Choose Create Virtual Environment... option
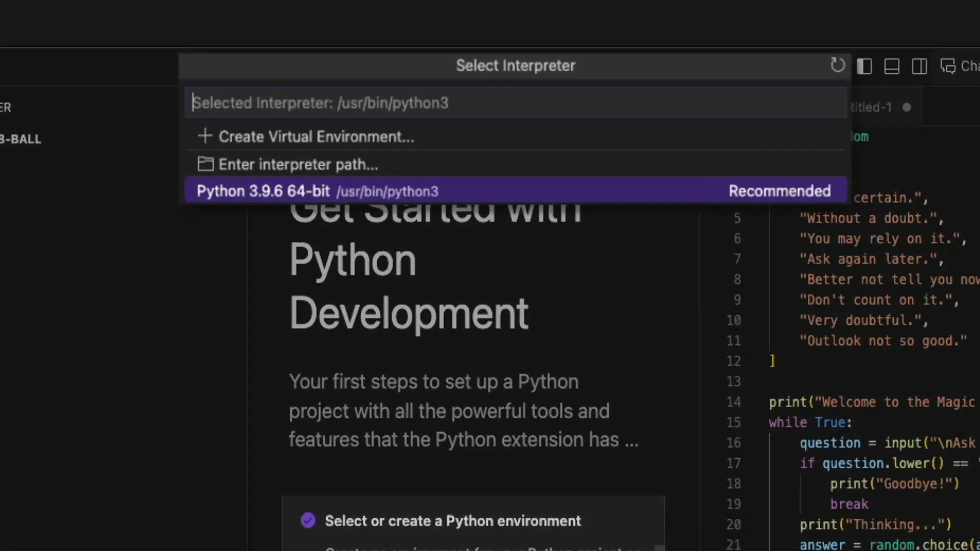The width and height of the screenshot is (980, 551). point(516,136)
